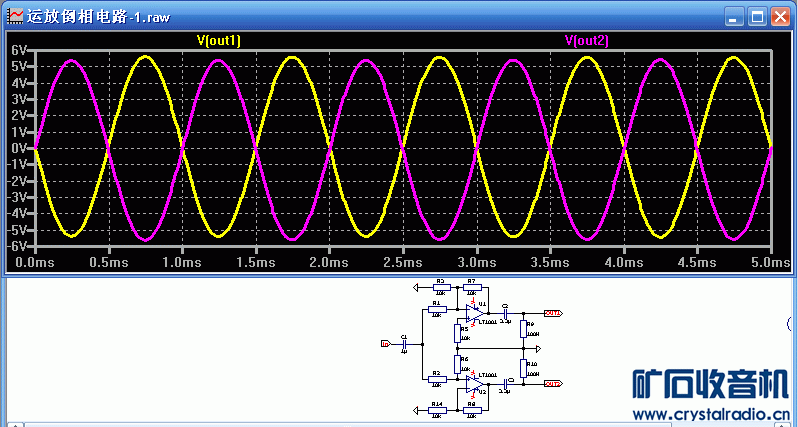Viewport: 798px width, 427px height.
Task: Click the In input port symbol
Action: (385, 344)
